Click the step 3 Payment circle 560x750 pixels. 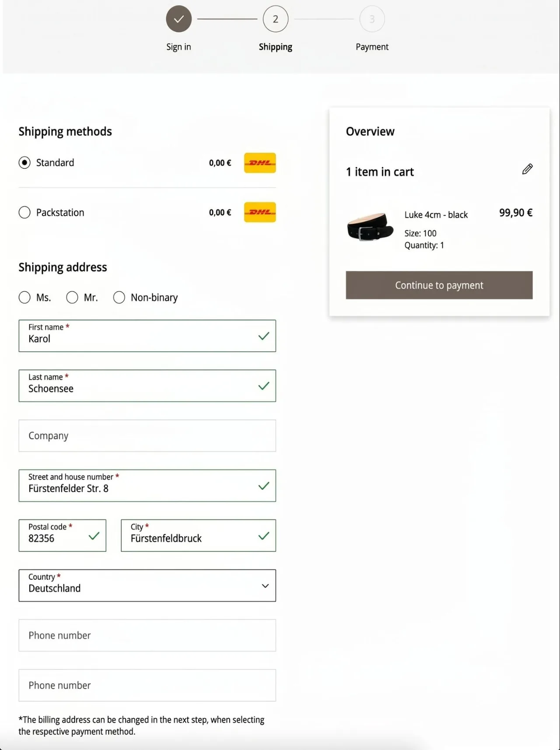tap(372, 19)
